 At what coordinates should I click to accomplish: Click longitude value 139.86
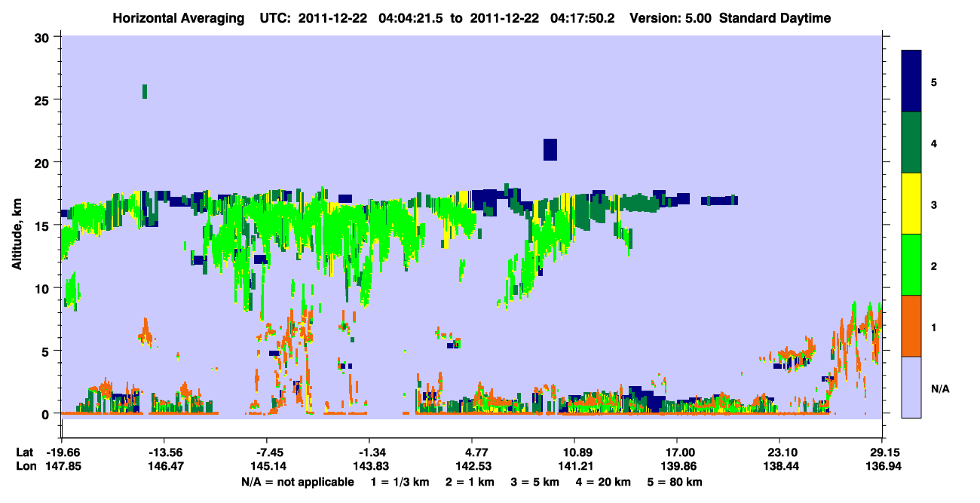(677, 467)
